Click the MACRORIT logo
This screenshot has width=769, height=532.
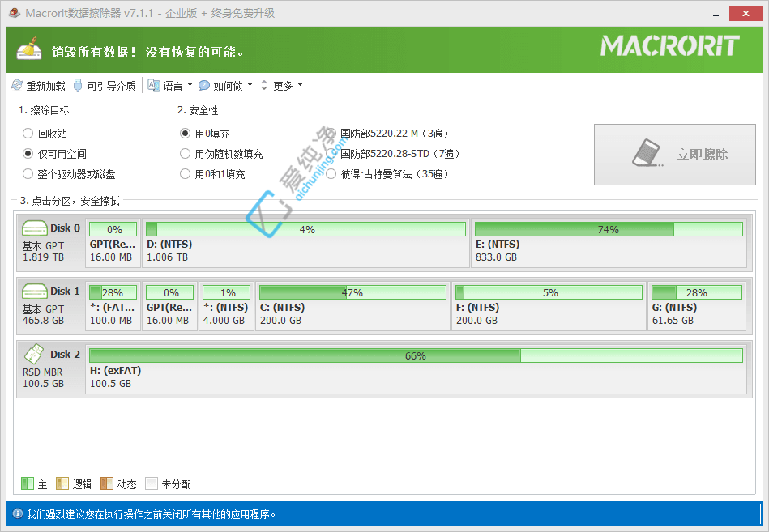670,45
